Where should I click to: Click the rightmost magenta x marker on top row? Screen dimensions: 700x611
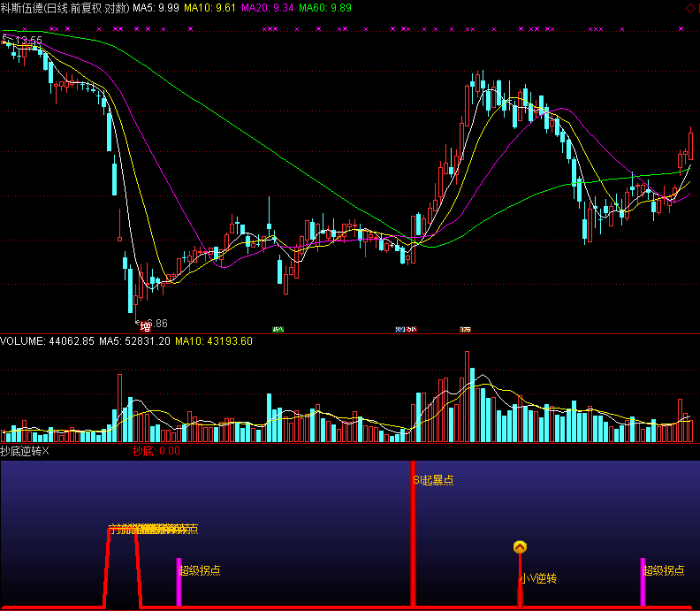coord(681,29)
